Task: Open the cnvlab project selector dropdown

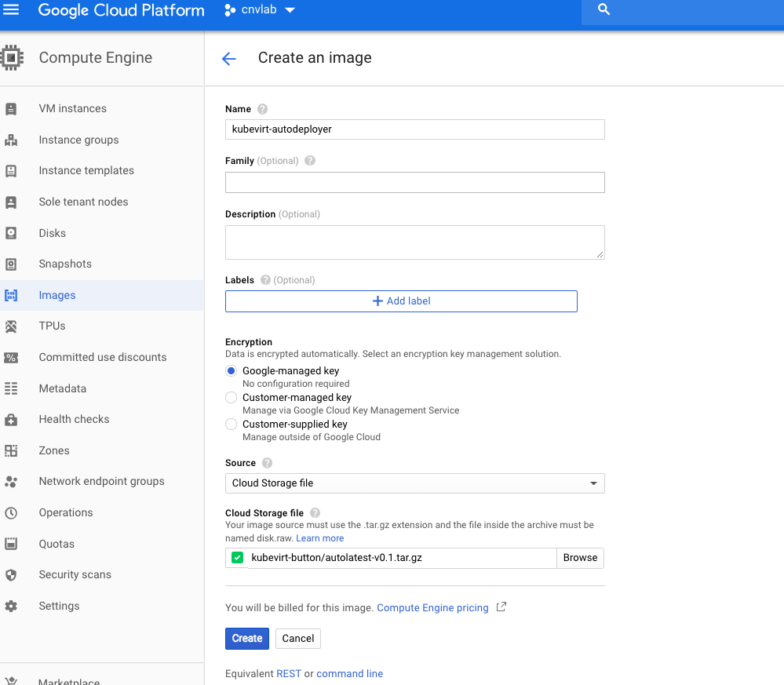Action: (260, 10)
